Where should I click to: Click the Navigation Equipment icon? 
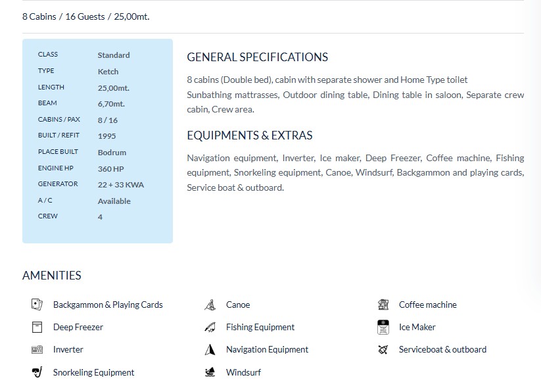[x=210, y=349]
